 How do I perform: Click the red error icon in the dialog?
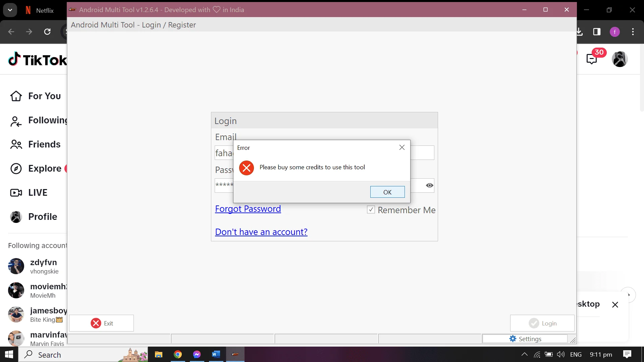click(x=247, y=168)
